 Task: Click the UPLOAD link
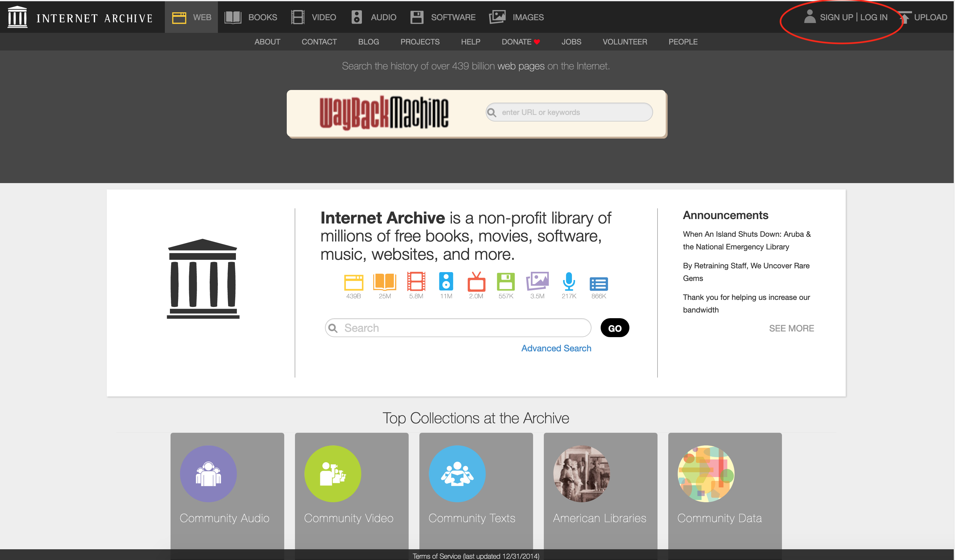tap(930, 17)
